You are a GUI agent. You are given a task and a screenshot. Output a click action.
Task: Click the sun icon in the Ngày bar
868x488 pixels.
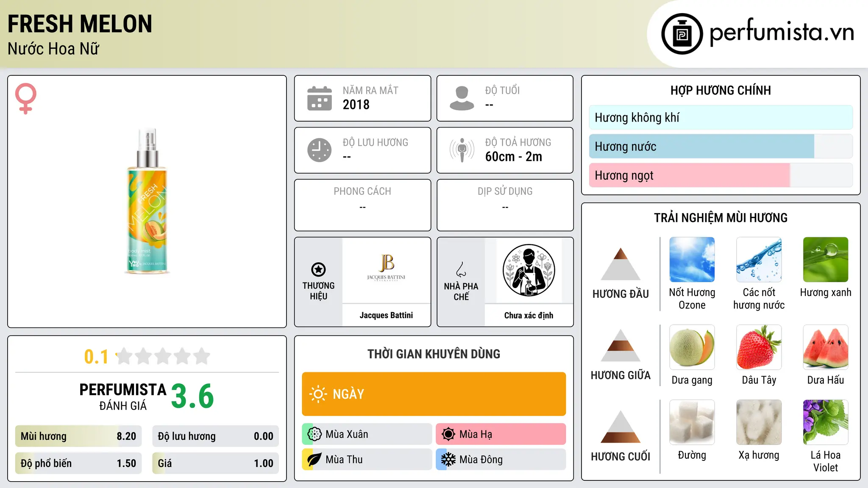click(x=318, y=394)
